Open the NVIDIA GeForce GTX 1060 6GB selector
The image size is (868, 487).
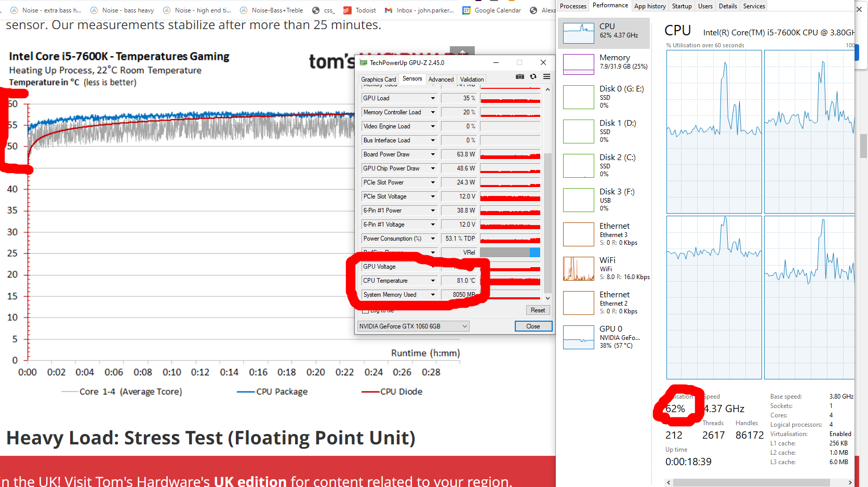tap(413, 326)
